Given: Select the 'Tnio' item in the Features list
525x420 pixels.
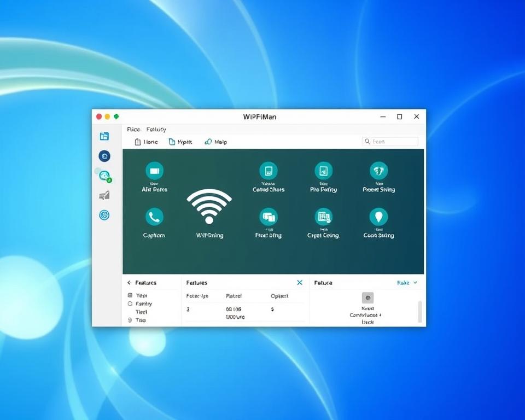Looking at the screenshot, I should pyautogui.click(x=141, y=320).
